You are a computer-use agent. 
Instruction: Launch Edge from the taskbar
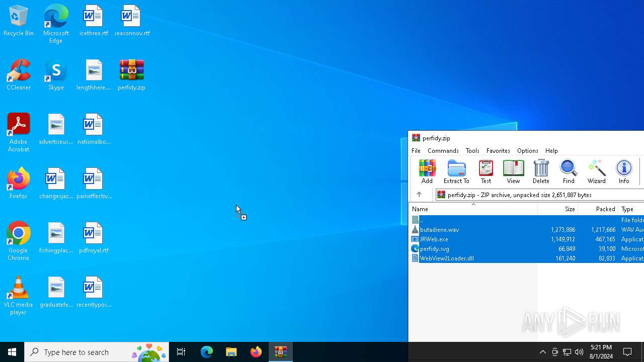pyautogui.click(x=207, y=352)
